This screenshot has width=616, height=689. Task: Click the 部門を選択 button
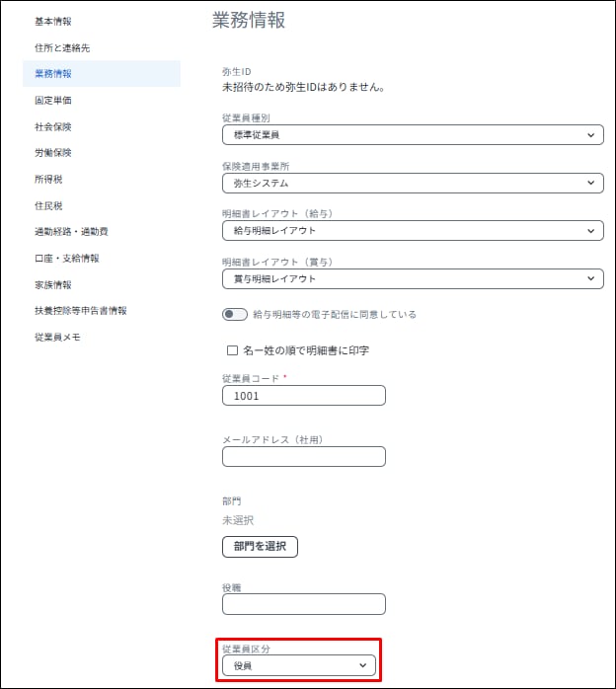tap(260, 546)
